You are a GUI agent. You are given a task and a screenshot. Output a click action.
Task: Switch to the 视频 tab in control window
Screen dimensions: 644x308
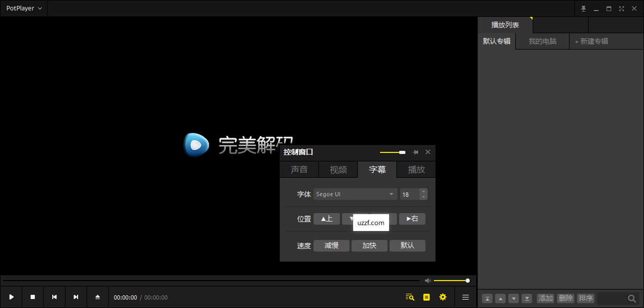[x=338, y=169]
